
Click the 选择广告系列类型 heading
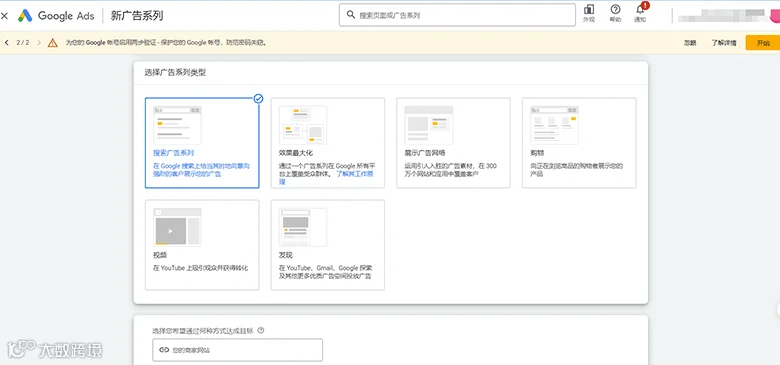(x=175, y=73)
